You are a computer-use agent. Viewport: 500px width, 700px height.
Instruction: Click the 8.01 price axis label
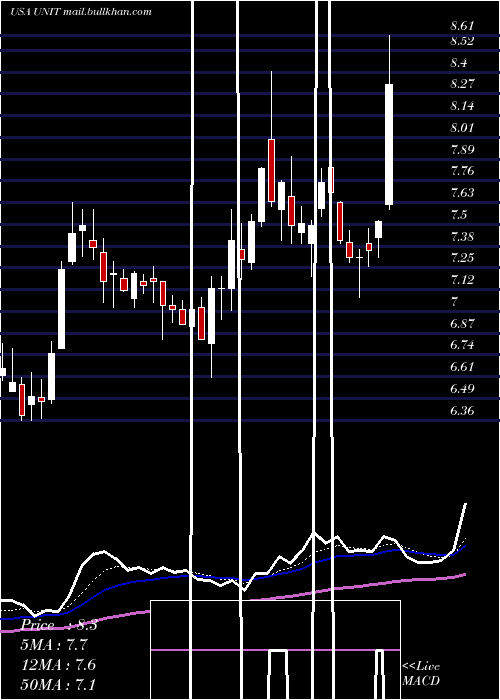pos(462,128)
